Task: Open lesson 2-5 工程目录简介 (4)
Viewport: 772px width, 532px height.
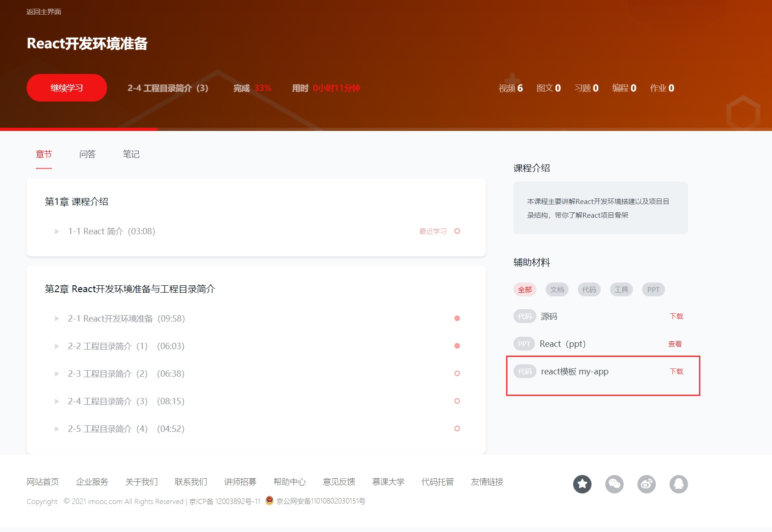Action: click(x=126, y=429)
